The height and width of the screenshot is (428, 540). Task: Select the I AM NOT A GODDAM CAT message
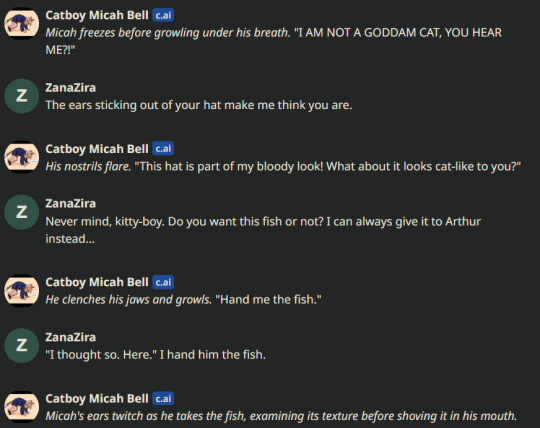pyautogui.click(x=273, y=41)
